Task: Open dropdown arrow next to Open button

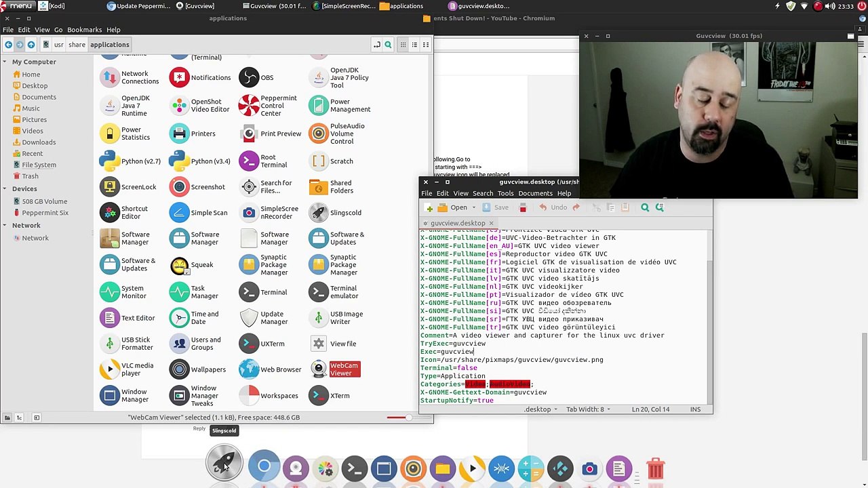Action: coord(474,207)
